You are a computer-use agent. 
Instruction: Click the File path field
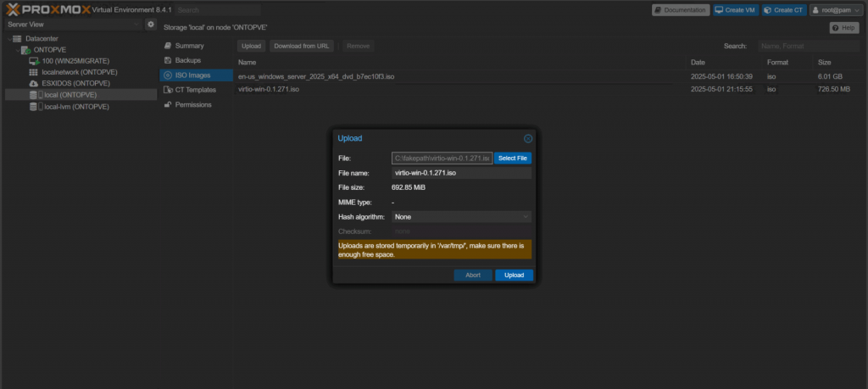click(442, 158)
